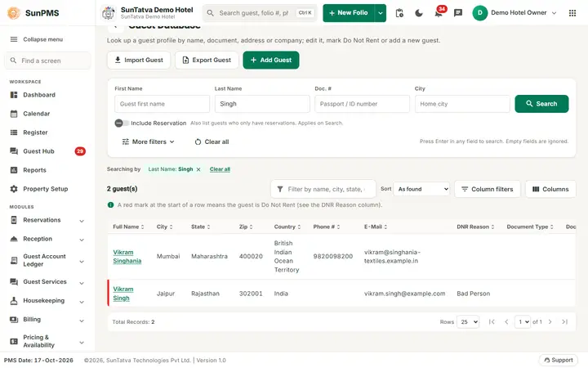Viewport: 588px width, 368px height.
Task: Sort by State column
Action: [201, 227]
